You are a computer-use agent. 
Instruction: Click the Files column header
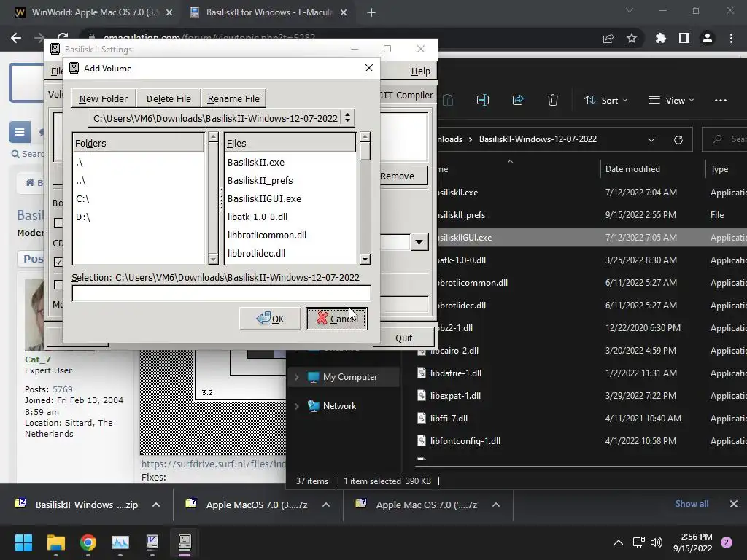pyautogui.click(x=290, y=143)
